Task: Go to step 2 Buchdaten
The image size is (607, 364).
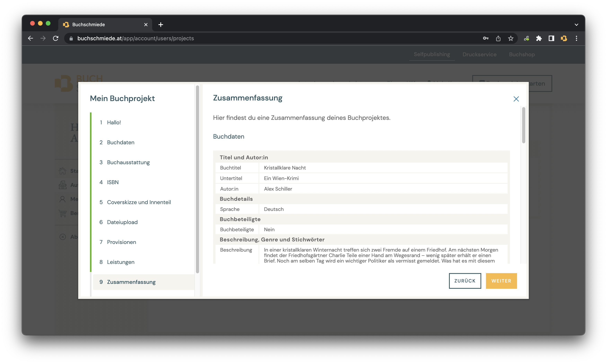Action: tap(120, 142)
